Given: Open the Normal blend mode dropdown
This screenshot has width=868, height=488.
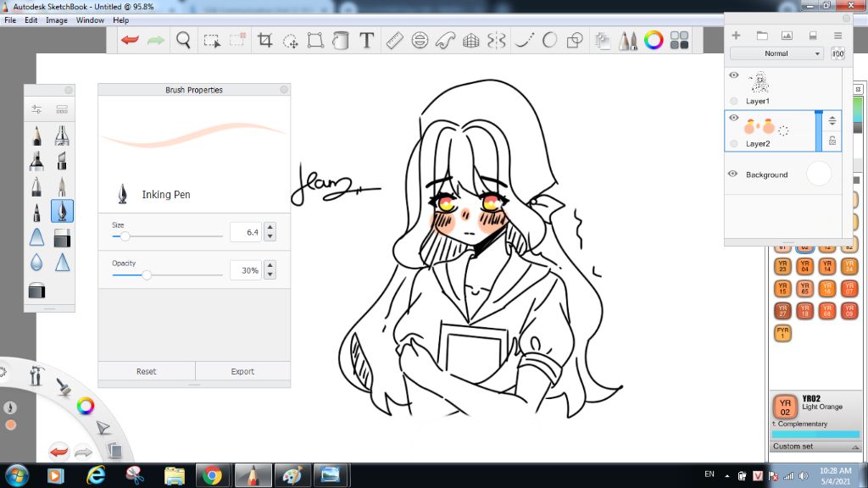Looking at the screenshot, I should click(x=776, y=53).
